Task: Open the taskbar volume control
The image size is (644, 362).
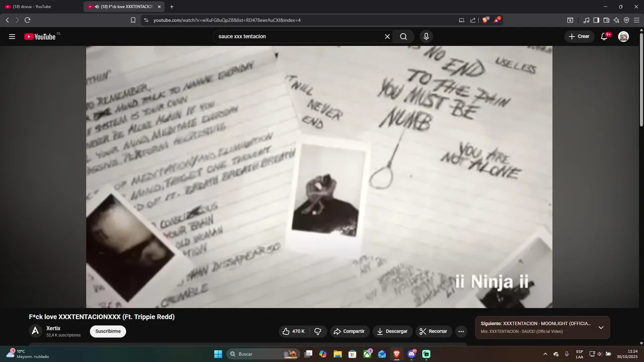Action: [x=600, y=354]
